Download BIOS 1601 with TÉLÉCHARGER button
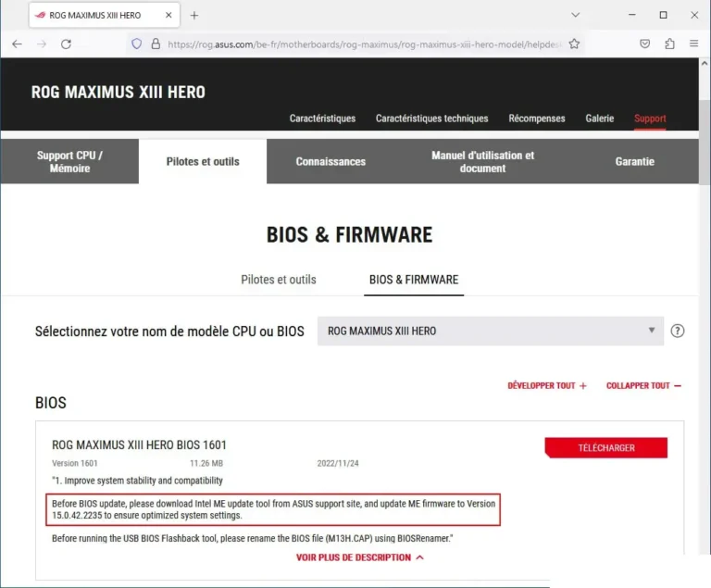This screenshot has height=588, width=711. point(605,448)
